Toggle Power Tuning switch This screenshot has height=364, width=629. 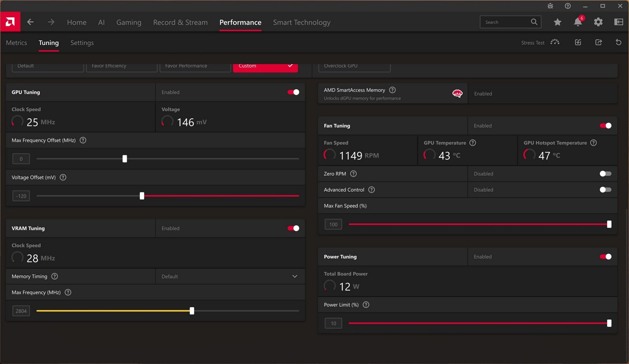[x=605, y=257]
